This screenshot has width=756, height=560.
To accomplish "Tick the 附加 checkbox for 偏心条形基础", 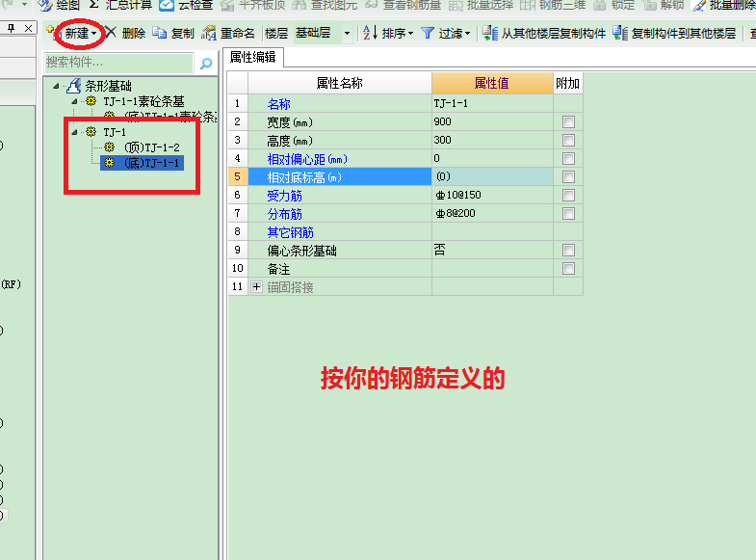I will tap(568, 251).
